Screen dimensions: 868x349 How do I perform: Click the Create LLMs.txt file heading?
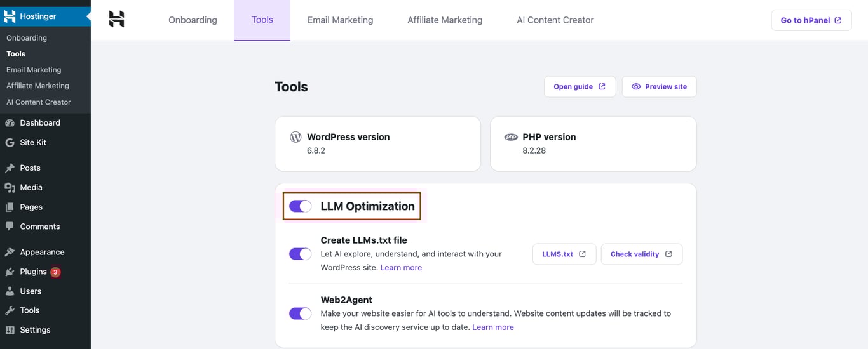click(363, 240)
